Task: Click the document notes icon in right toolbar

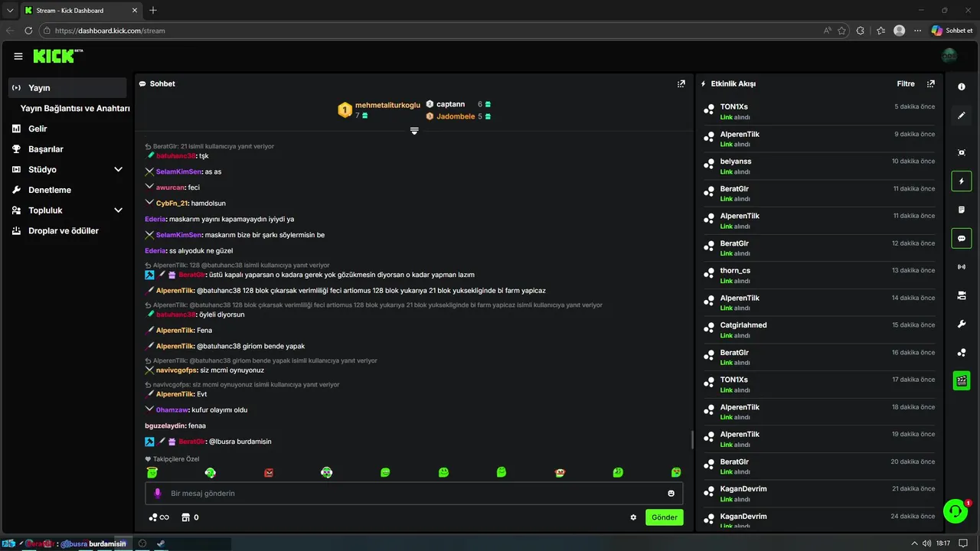Action: [x=962, y=210]
